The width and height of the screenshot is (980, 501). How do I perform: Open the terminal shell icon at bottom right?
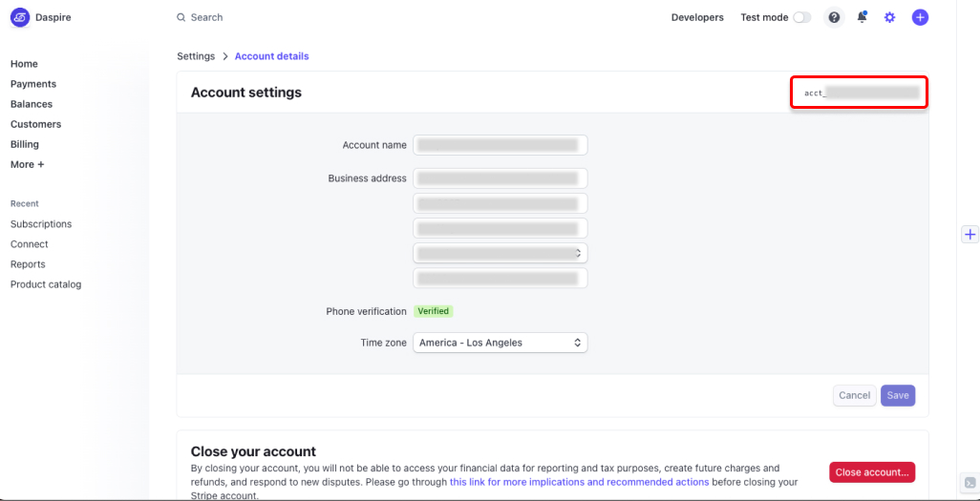click(x=969, y=482)
